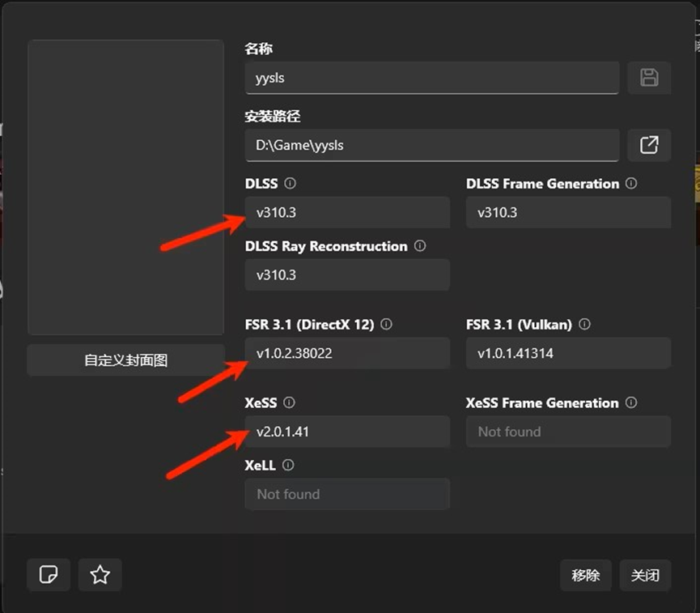Click info icon beside DLSS Ray Reconstruction

(x=420, y=246)
